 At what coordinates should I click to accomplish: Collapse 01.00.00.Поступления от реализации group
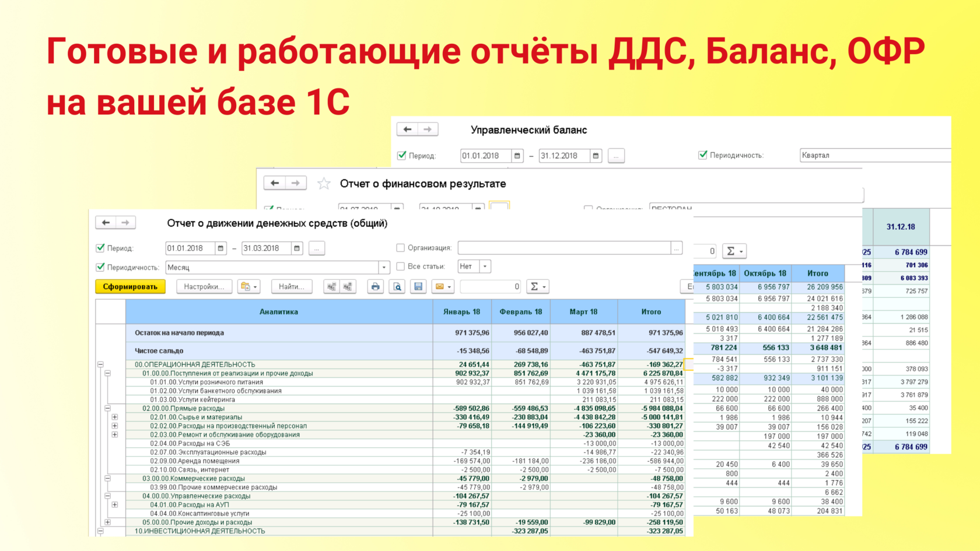coord(107,373)
